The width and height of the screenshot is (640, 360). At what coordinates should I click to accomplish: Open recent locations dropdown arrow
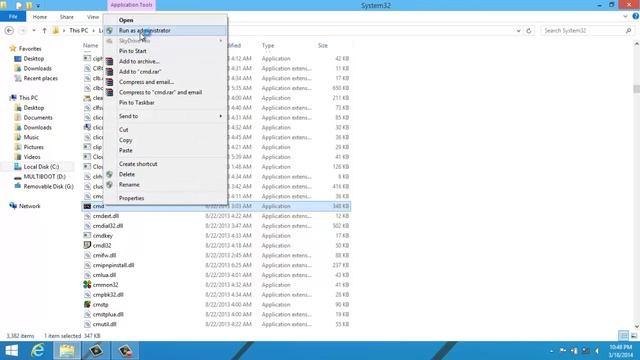[x=34, y=31]
